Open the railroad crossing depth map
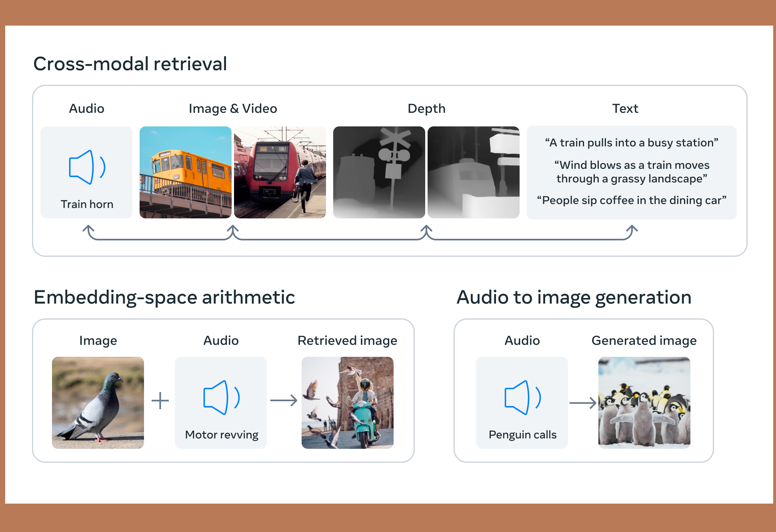This screenshot has width=776, height=532. point(379,172)
